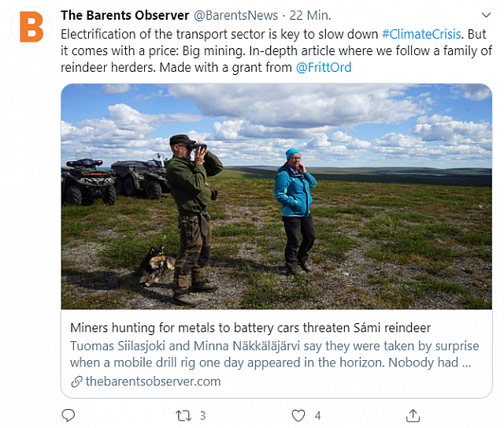504x428 pixels.
Task: Open the reindeer herders article photo
Action: (276, 196)
